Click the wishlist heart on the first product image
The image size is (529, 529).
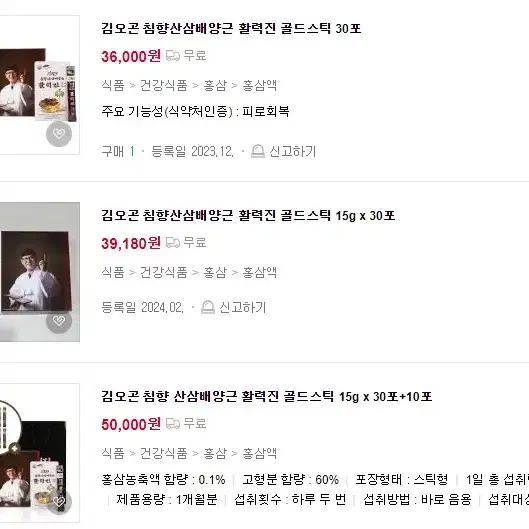59,134
